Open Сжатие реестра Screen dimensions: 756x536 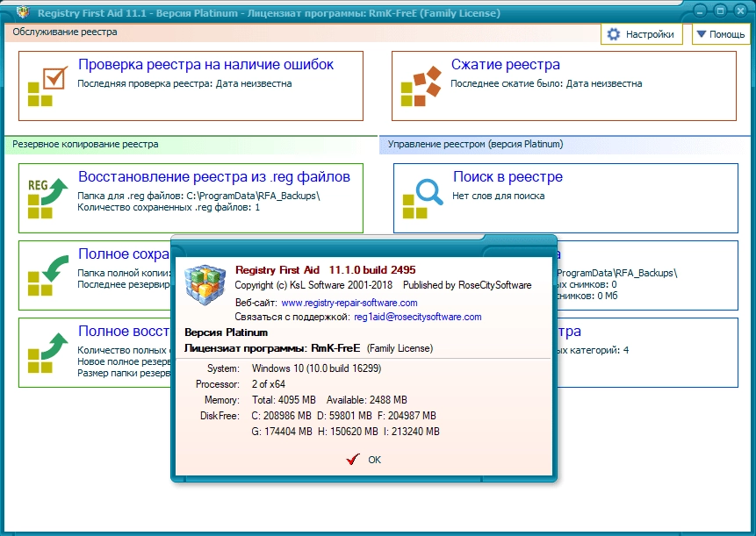pos(564,86)
